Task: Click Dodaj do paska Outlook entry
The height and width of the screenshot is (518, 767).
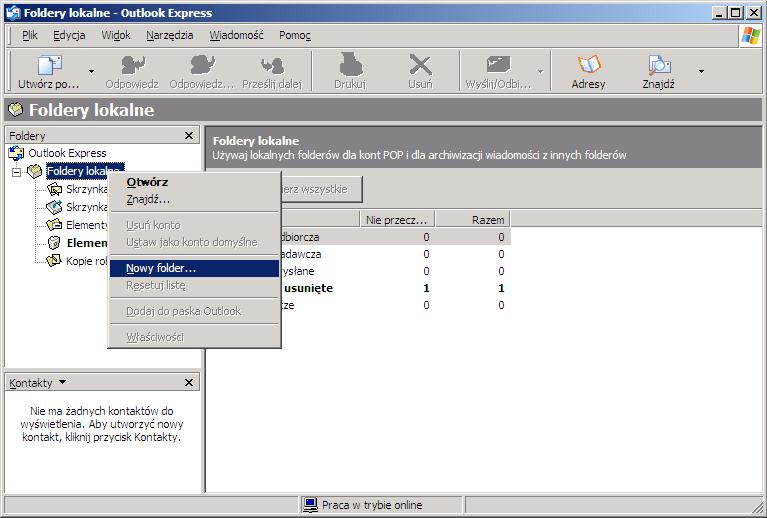Action: (194, 311)
